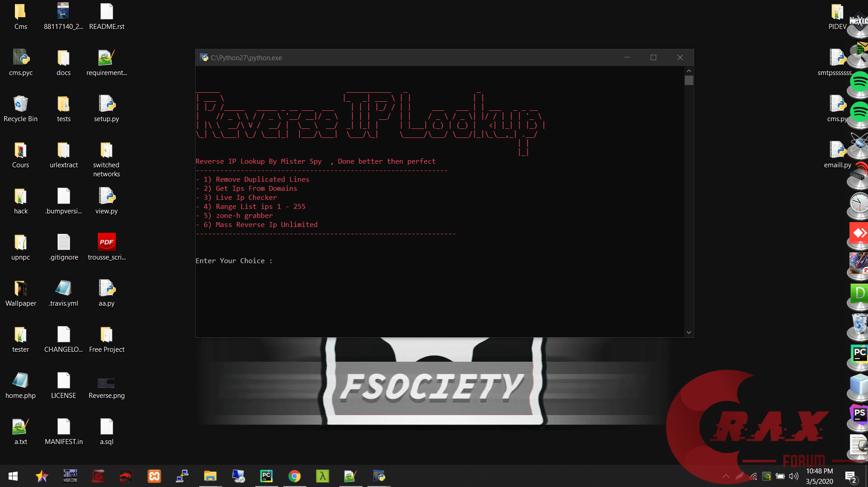The image size is (868, 487).
Task: Open the Cms folder on desktop
Action: coord(20,17)
